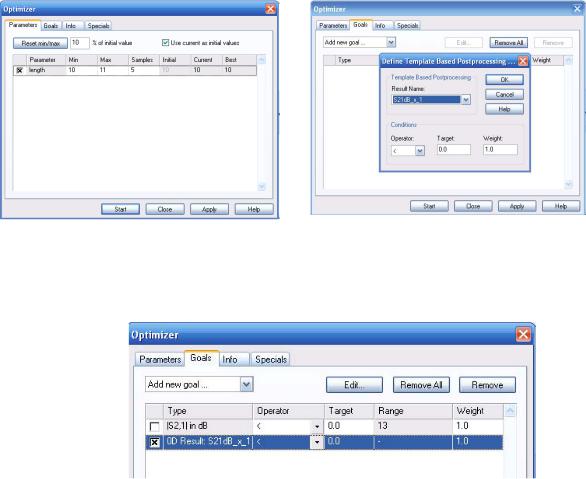586x479 pixels.
Task: Click the scroll-down arrow of the parameters table
Action: tap(262, 186)
